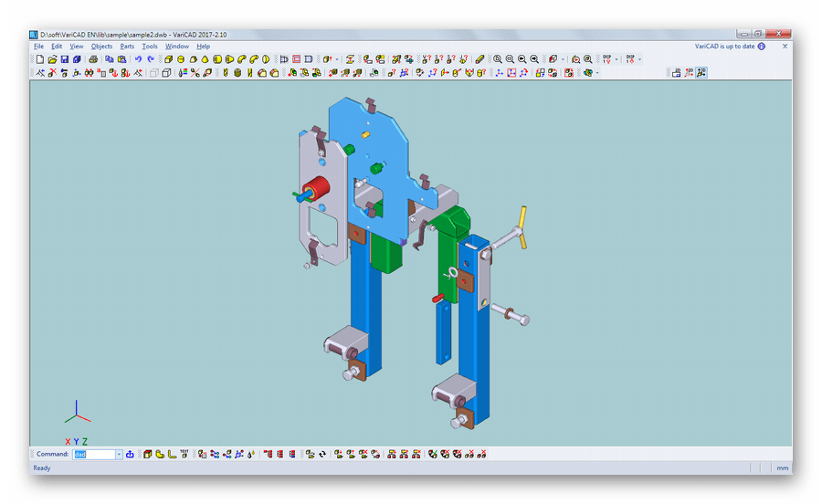Toggle the highlighted 3D mode button
Viewport: 822px width, 504px height.
[x=701, y=73]
